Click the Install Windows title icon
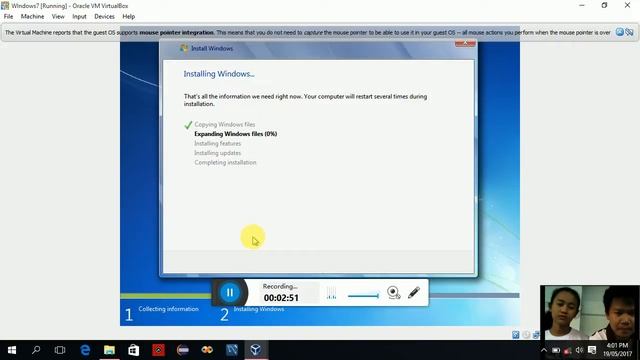Screen dimensions: 640x360 [184, 48]
